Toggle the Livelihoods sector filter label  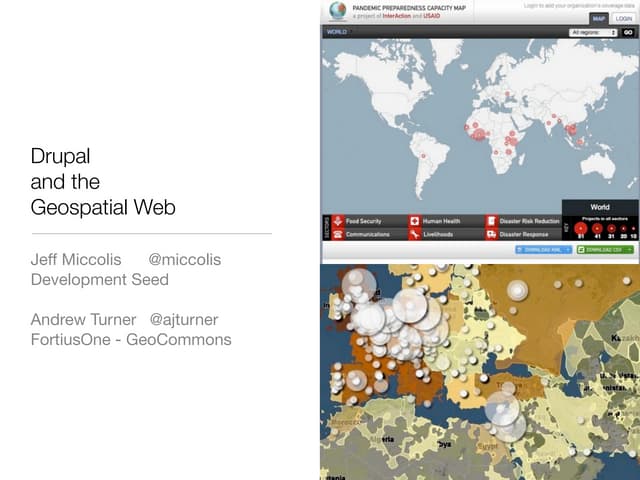point(438,234)
